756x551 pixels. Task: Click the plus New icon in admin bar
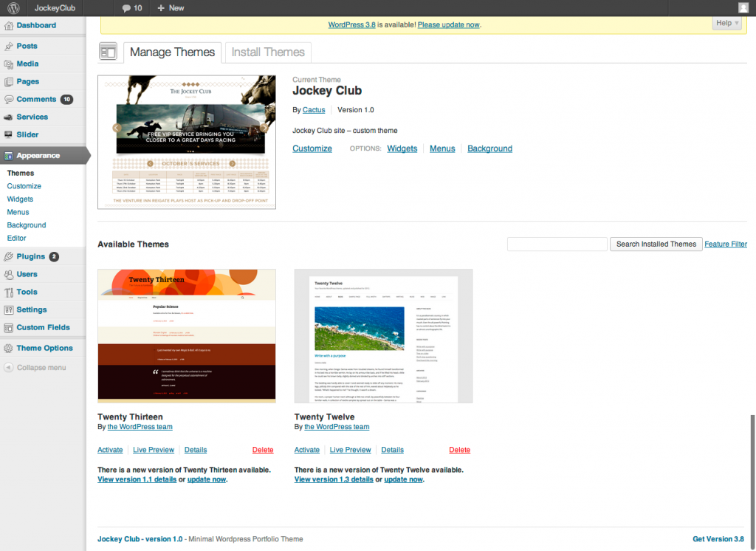pyautogui.click(x=161, y=7)
